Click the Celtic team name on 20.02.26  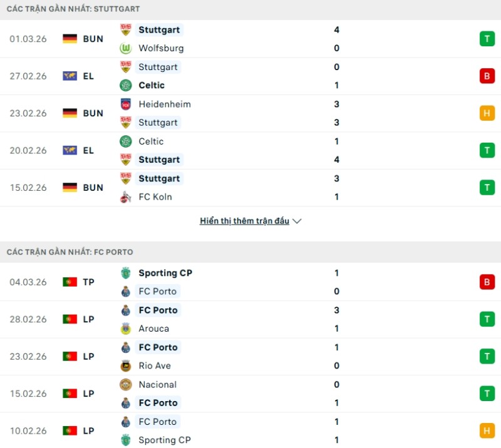[151, 141]
